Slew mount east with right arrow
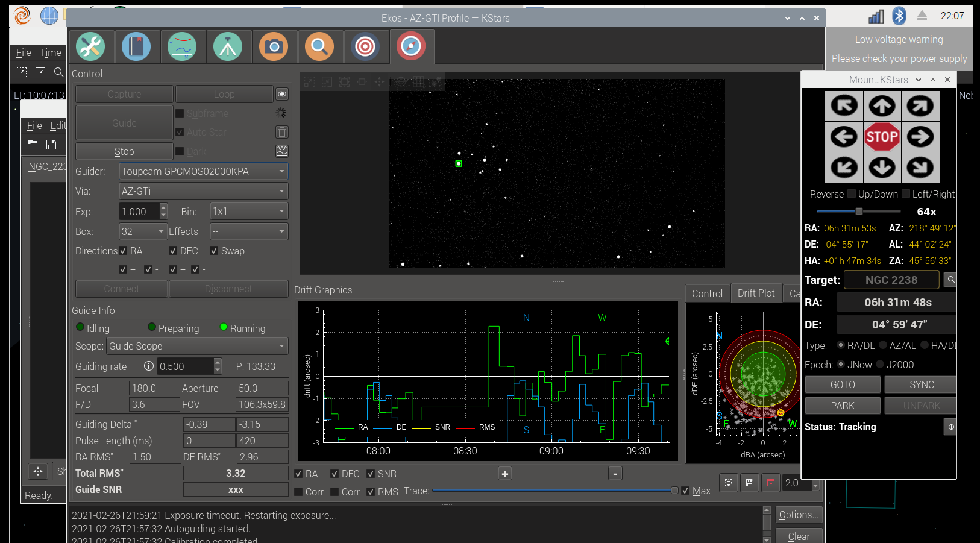This screenshot has height=543, width=980. tap(920, 137)
